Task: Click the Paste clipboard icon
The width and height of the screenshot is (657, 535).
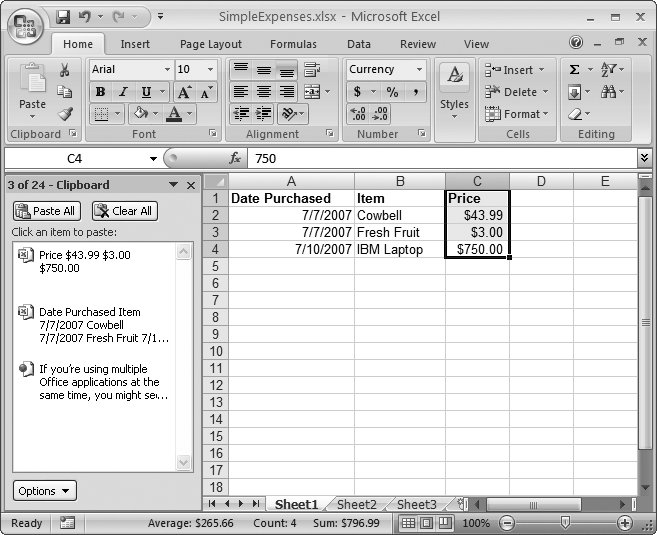Action: click(x=32, y=78)
